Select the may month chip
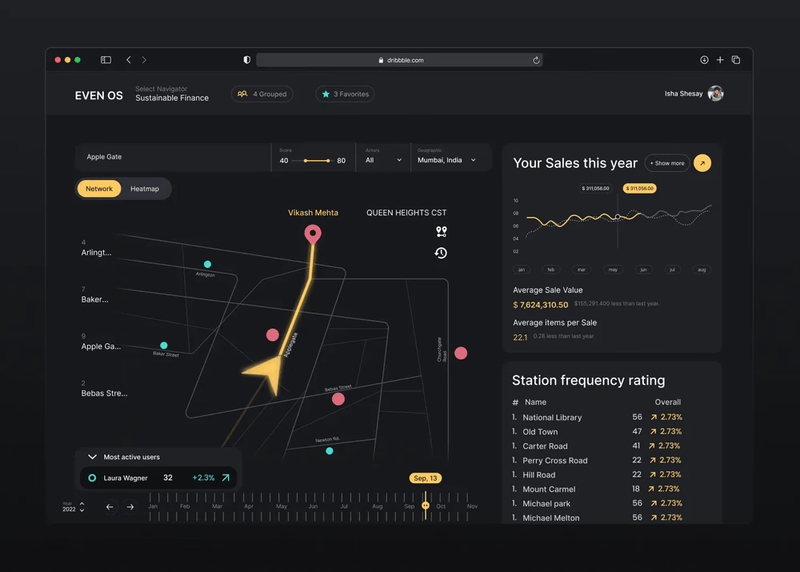The height and width of the screenshot is (572, 800). coord(613,269)
